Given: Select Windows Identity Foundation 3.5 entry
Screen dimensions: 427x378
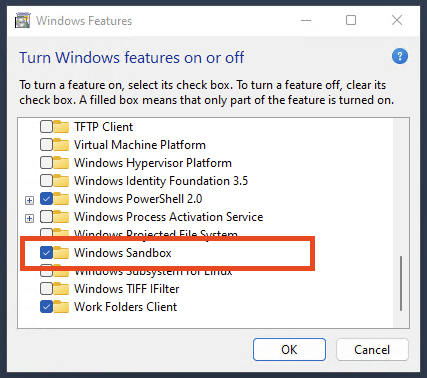Looking at the screenshot, I should (x=161, y=181).
